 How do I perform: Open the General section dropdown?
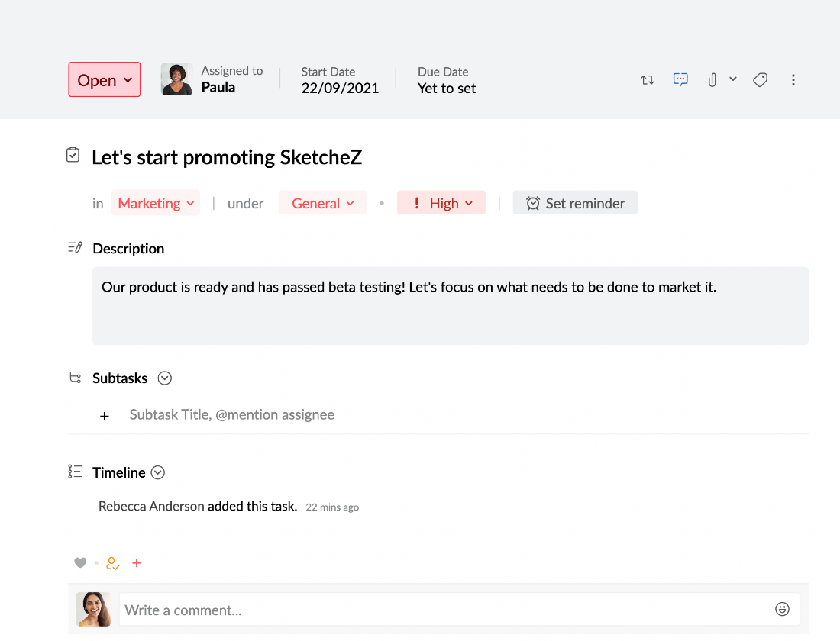pyautogui.click(x=322, y=203)
